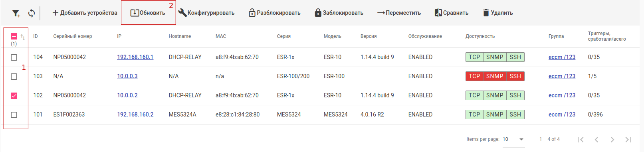Check the box for device 104

[x=14, y=57]
